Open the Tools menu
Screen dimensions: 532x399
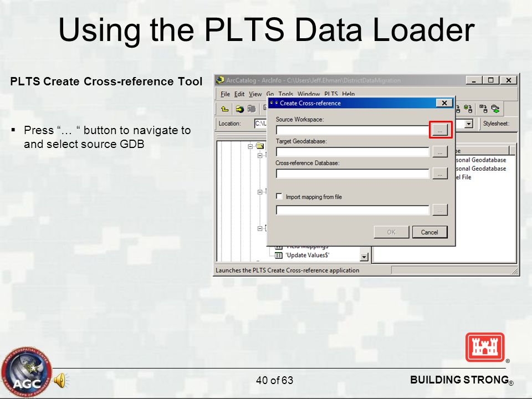(x=286, y=94)
